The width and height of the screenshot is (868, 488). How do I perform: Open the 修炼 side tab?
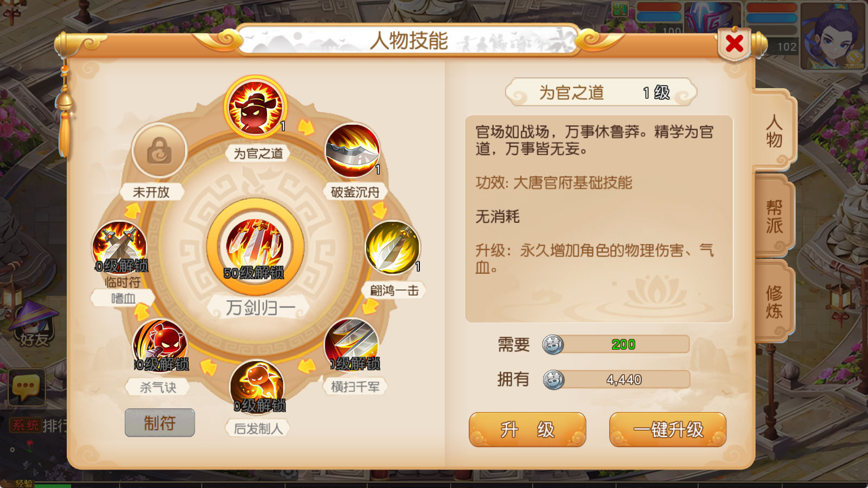pyautogui.click(x=774, y=301)
